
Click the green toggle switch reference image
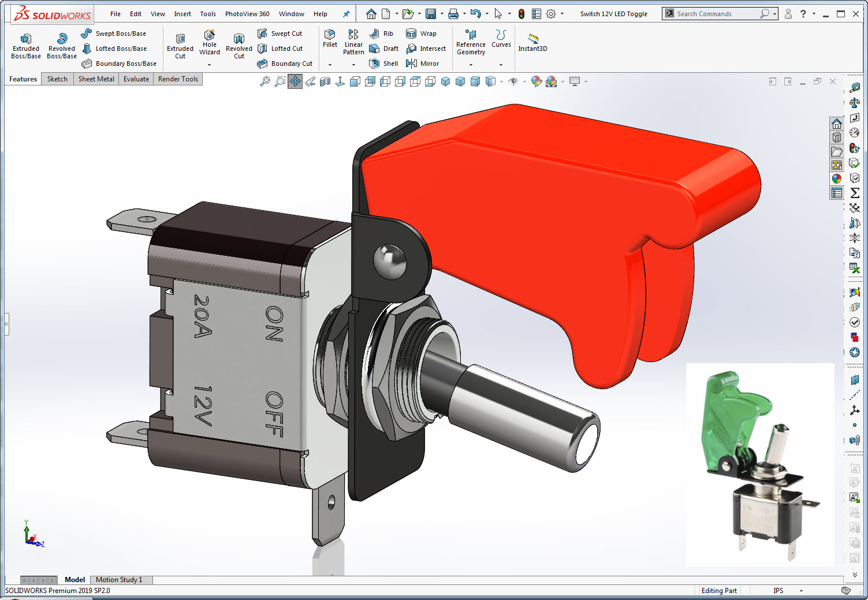tap(760, 465)
